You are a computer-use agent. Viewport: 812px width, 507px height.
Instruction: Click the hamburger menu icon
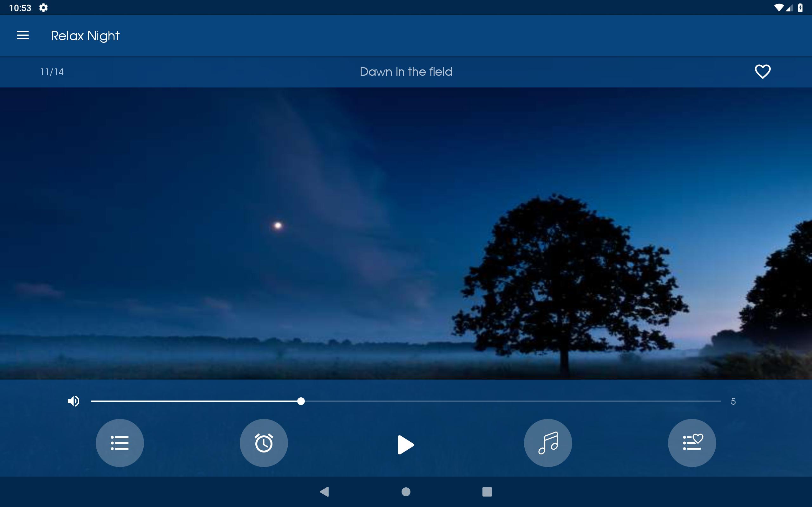(22, 35)
